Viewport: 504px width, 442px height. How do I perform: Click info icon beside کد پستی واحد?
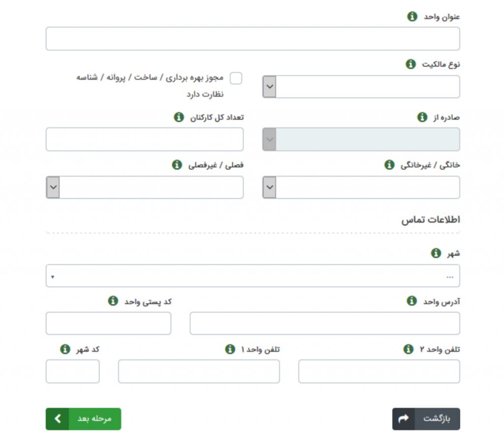click(113, 301)
